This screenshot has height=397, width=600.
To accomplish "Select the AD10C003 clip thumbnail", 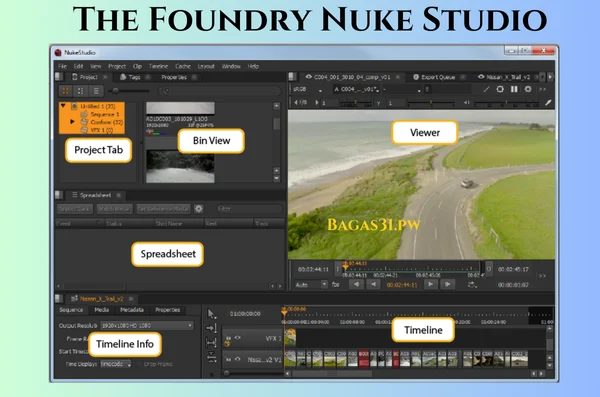I will coord(180,108).
